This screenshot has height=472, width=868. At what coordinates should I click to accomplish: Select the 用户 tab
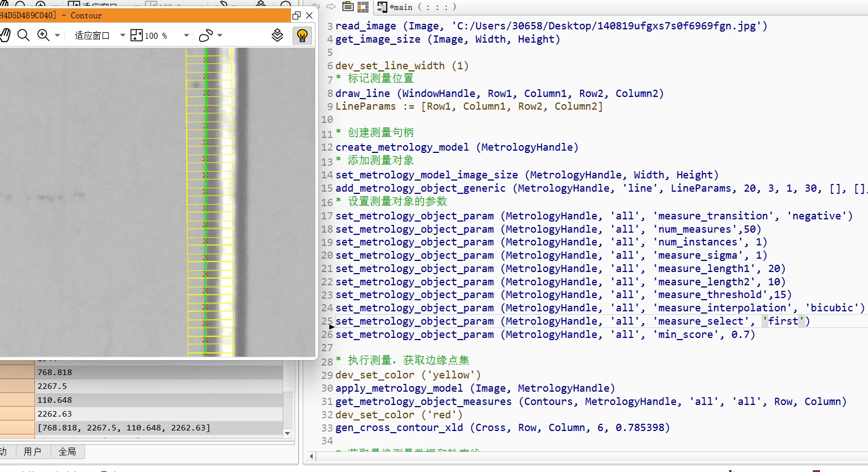33,452
